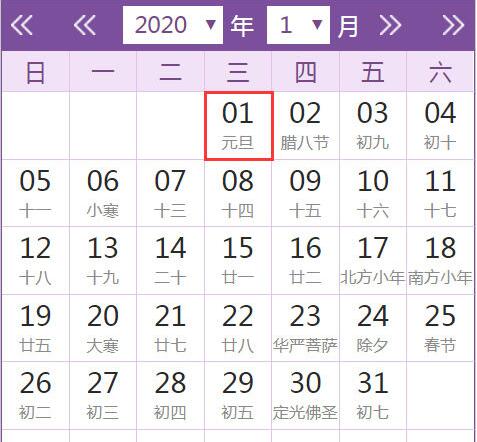Screen dimensions: 477x442
Task: Select January 28 初四
Action: pyautogui.click(x=170, y=396)
